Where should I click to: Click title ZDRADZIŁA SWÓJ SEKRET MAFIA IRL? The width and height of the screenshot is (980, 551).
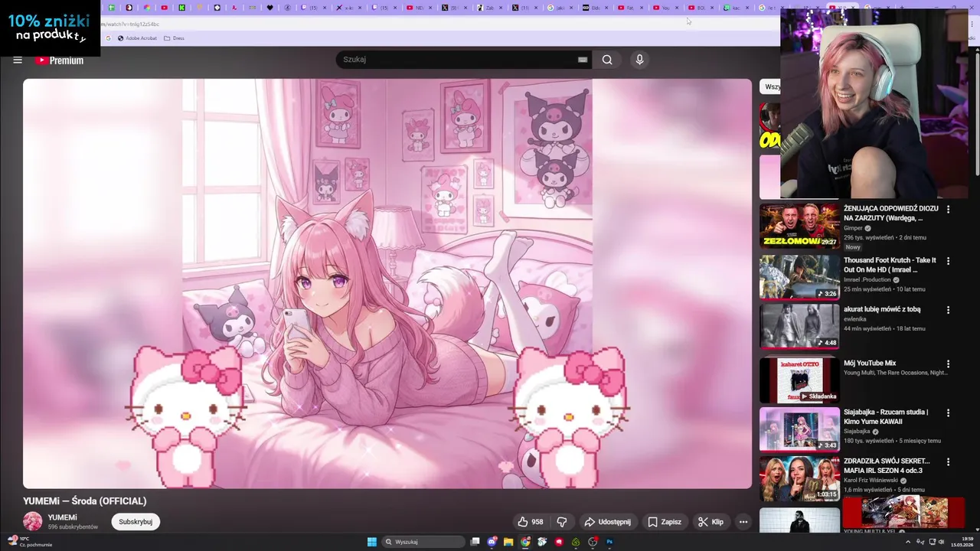887,465
